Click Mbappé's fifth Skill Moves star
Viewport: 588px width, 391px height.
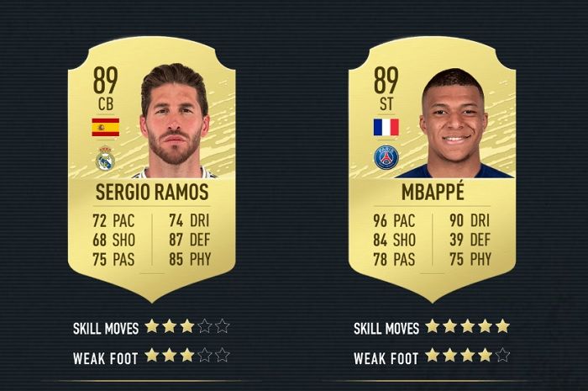[502, 326]
